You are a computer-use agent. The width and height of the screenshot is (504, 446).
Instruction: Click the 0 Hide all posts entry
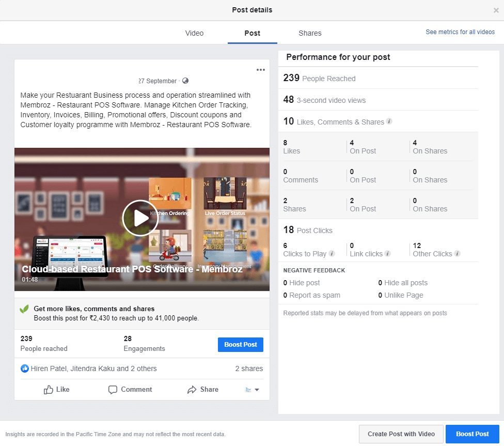[403, 283]
